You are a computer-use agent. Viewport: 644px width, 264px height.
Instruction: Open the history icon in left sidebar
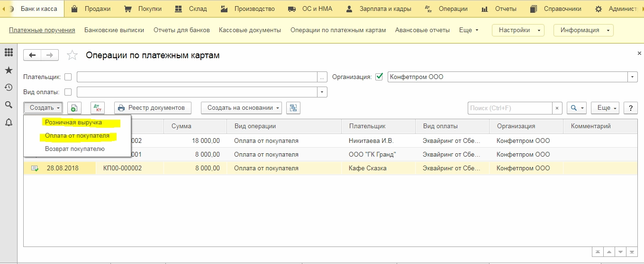pos(8,87)
